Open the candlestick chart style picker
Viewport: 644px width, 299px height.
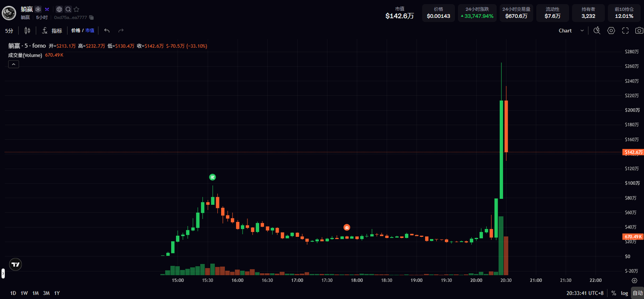(27, 31)
